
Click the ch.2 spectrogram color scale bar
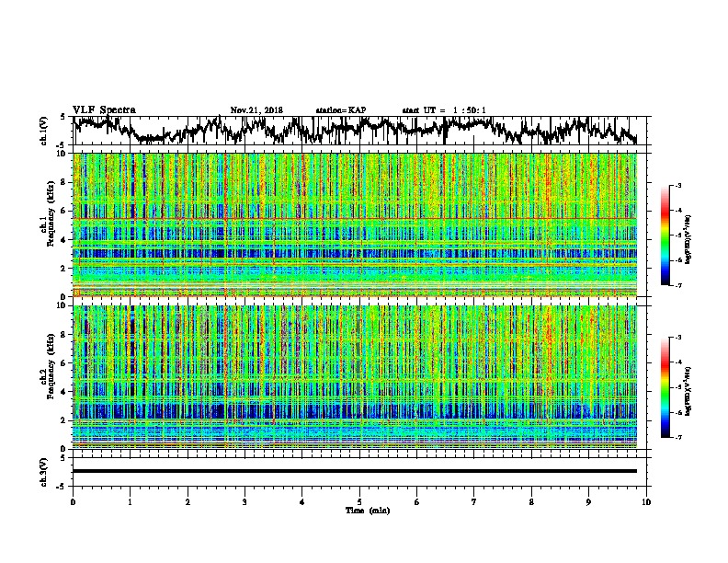pos(665,387)
